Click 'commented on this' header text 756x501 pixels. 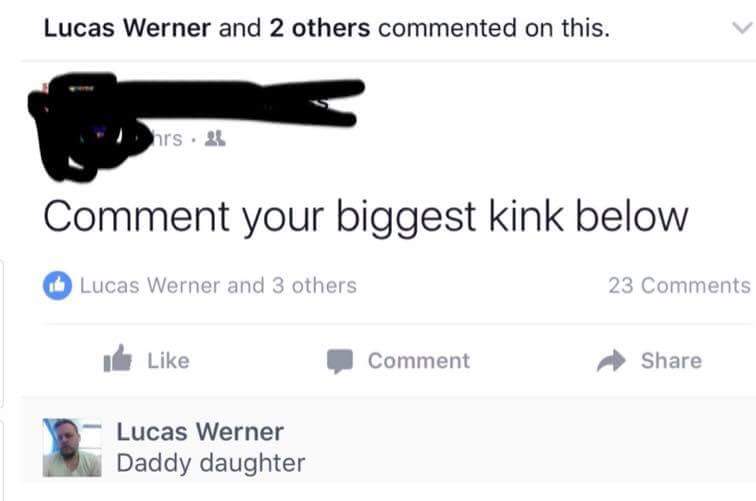coord(494,28)
